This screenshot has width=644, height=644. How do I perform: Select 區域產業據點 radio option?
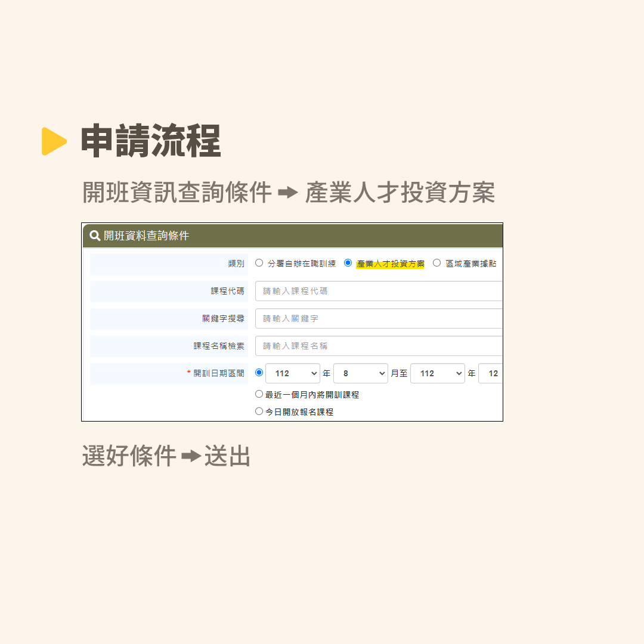(437, 263)
